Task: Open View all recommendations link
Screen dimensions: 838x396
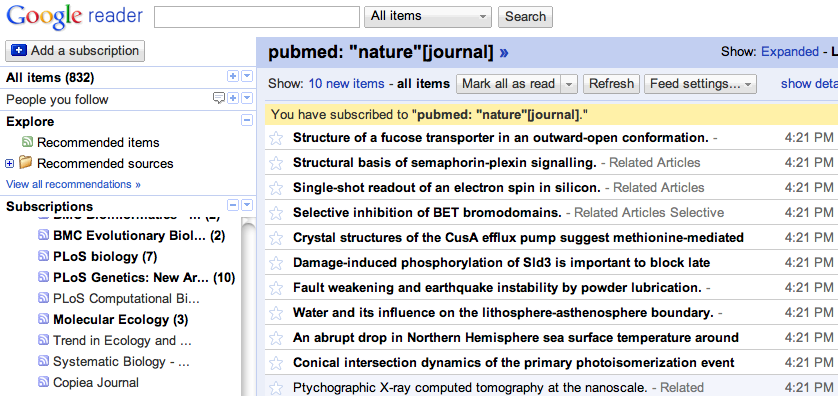Action: 73,184
